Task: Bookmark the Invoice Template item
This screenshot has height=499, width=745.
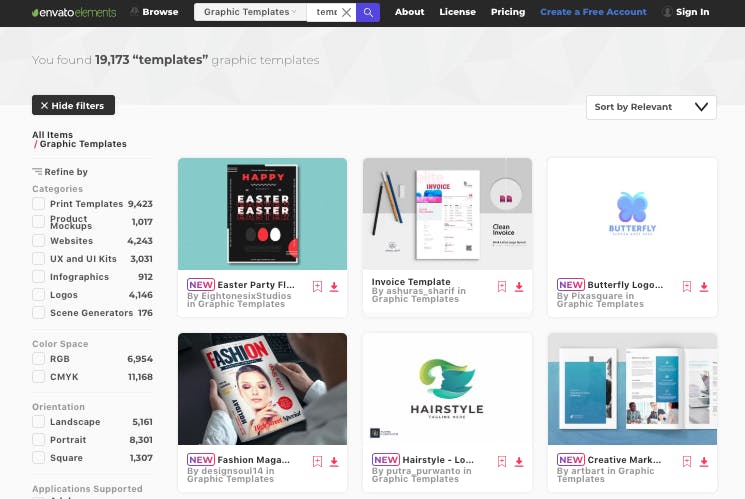Action: 502,286
